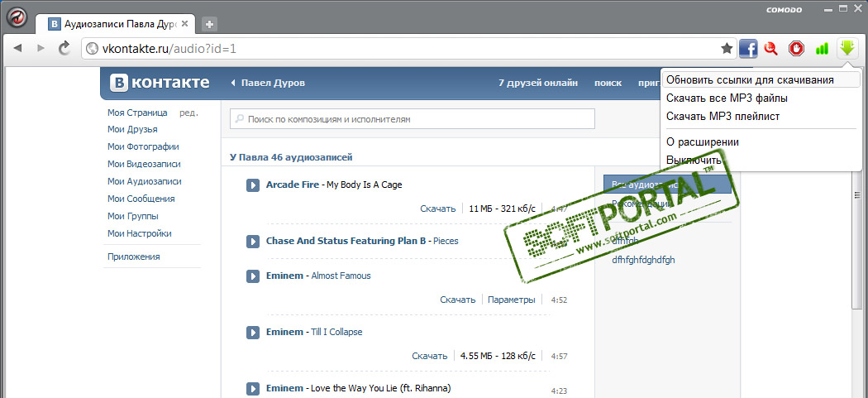Click the 11 МБ - 321 кб/с info
The height and width of the screenshot is (398, 868).
[x=502, y=209]
